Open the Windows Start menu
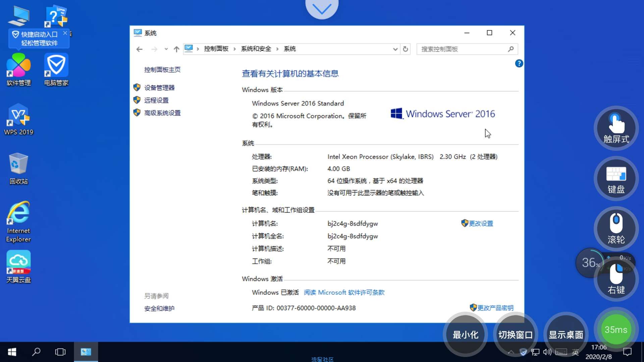The width and height of the screenshot is (644, 362). point(12,352)
